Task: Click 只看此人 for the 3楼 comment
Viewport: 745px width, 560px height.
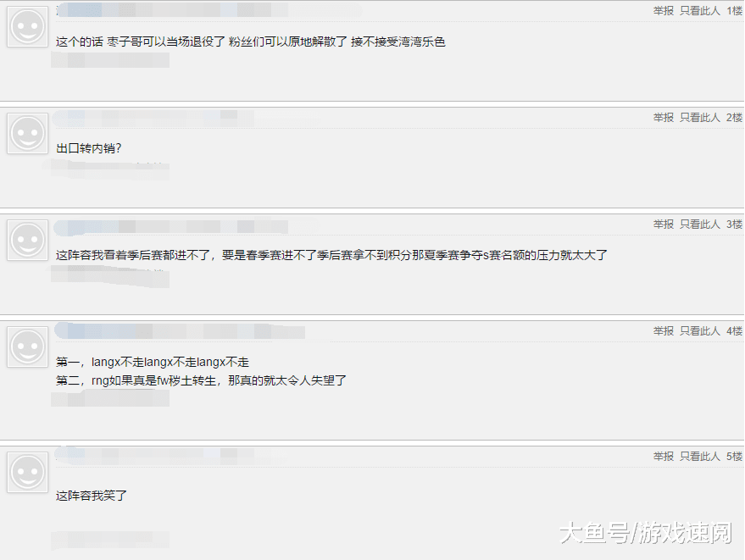Action: [x=700, y=225]
